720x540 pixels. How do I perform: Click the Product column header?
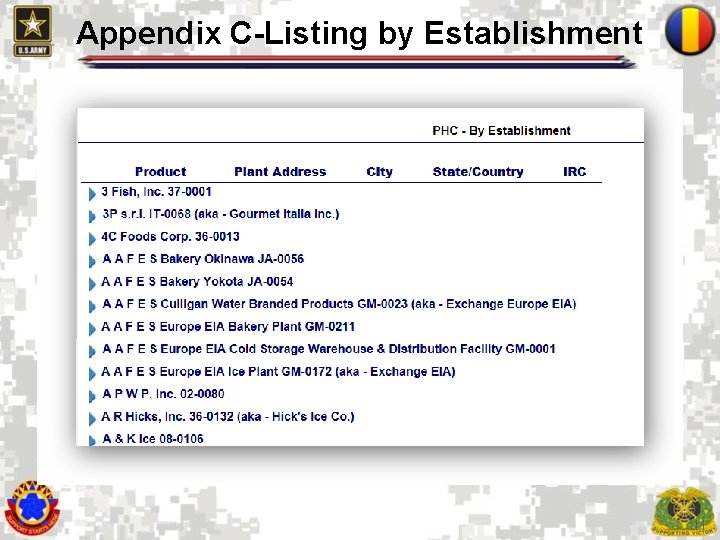pos(161,172)
